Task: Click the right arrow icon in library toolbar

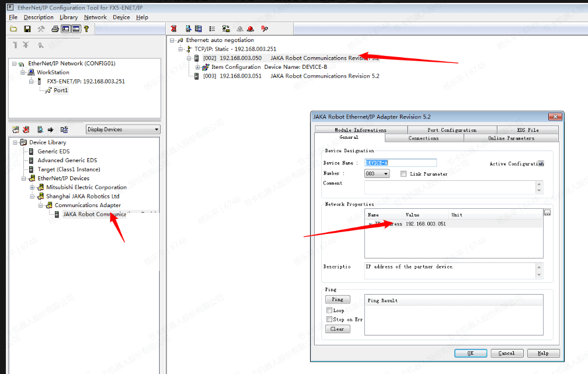Action: (x=51, y=130)
